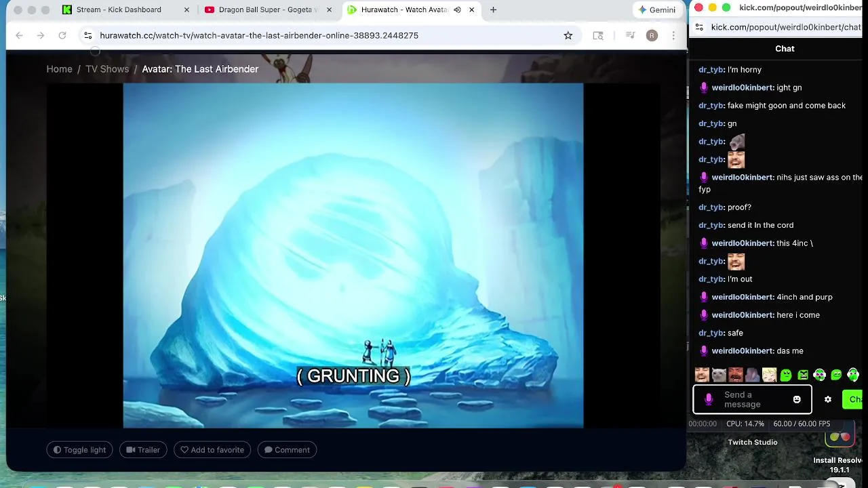Click the kick.com popout chat URL field
The image size is (868, 488).
tap(786, 27)
